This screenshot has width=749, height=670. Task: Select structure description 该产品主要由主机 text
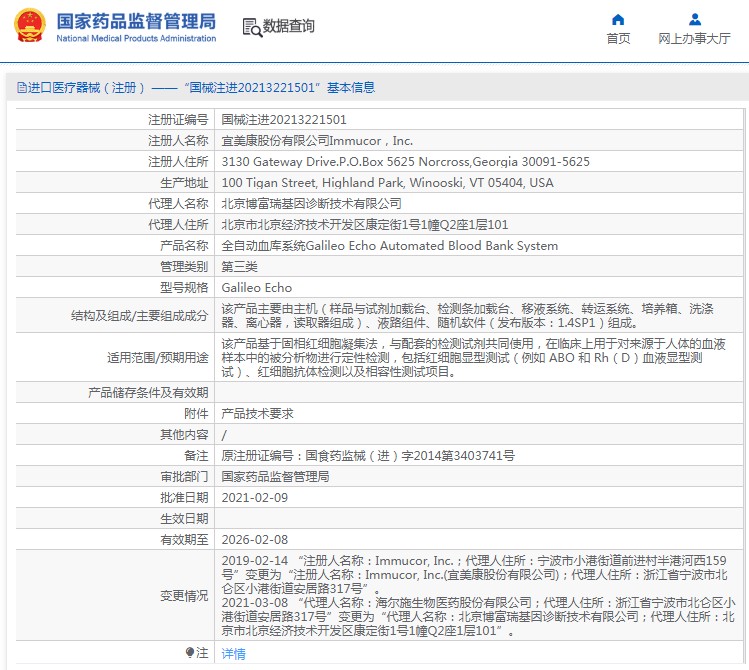click(467, 315)
